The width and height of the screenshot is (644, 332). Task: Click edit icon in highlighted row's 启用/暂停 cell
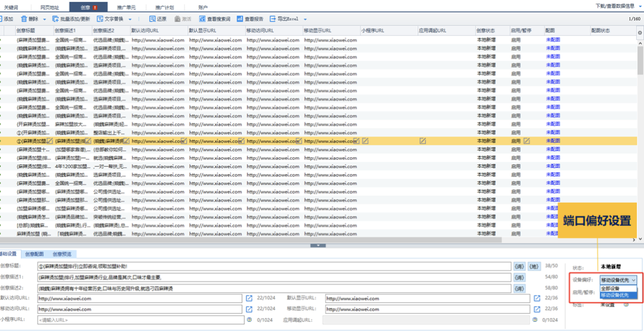pyautogui.click(x=527, y=141)
